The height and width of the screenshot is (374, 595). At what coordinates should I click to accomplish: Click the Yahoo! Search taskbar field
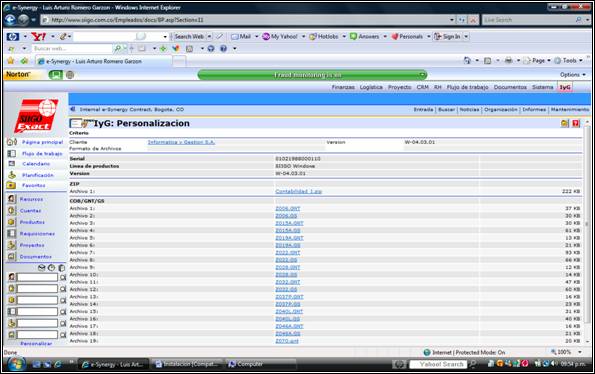point(437,364)
